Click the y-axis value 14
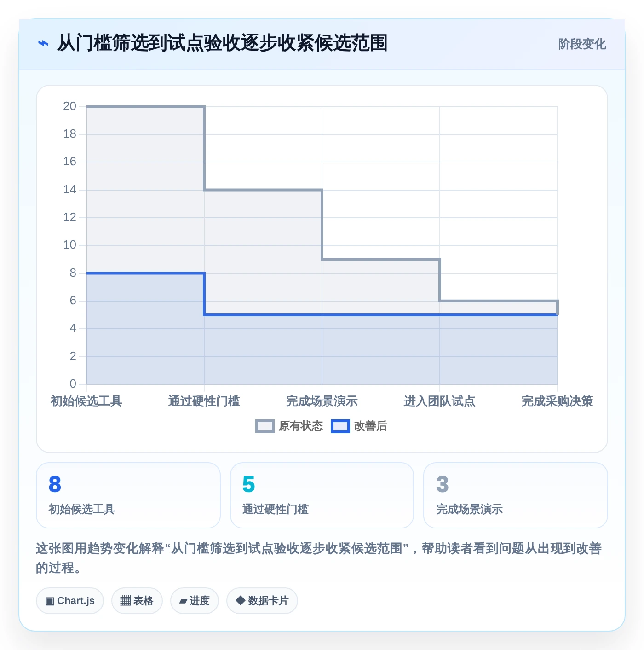This screenshot has height=650, width=644. tap(69, 190)
